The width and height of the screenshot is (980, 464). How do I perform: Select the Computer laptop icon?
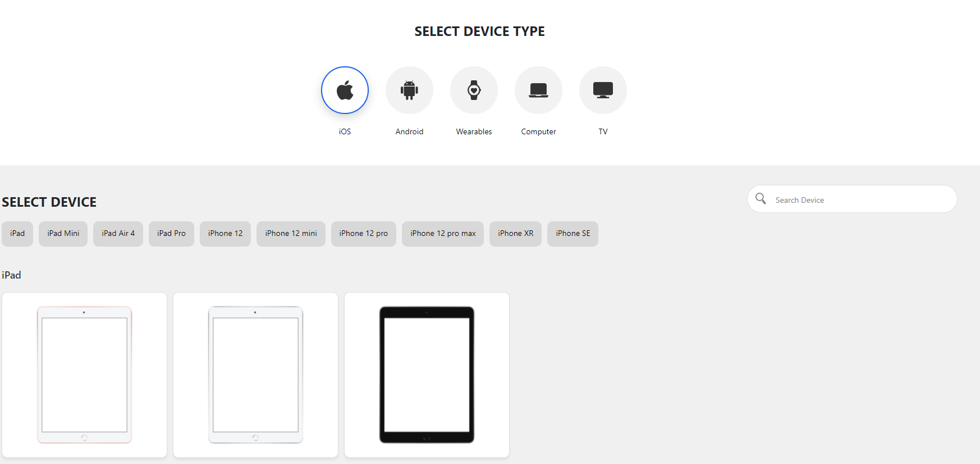[538, 90]
